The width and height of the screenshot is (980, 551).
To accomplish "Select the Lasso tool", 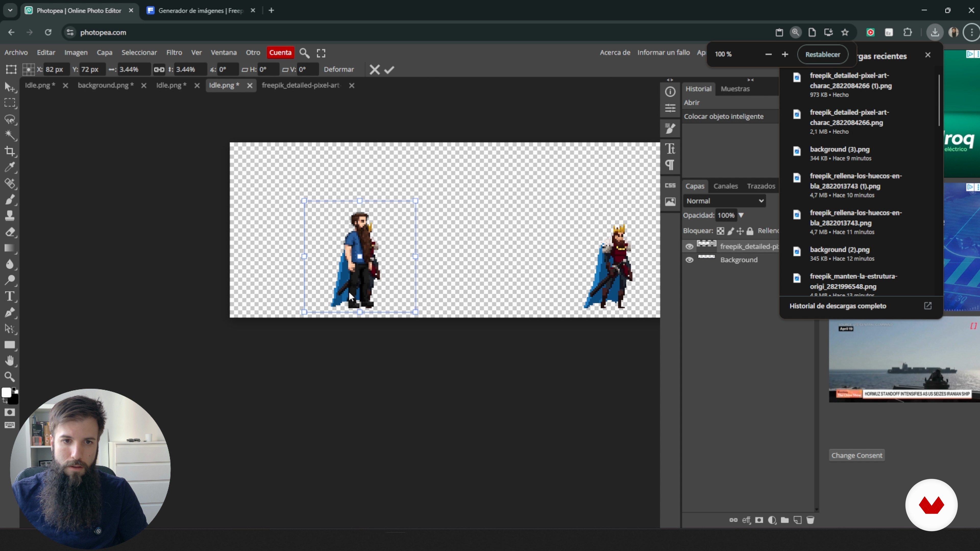I will (10, 119).
